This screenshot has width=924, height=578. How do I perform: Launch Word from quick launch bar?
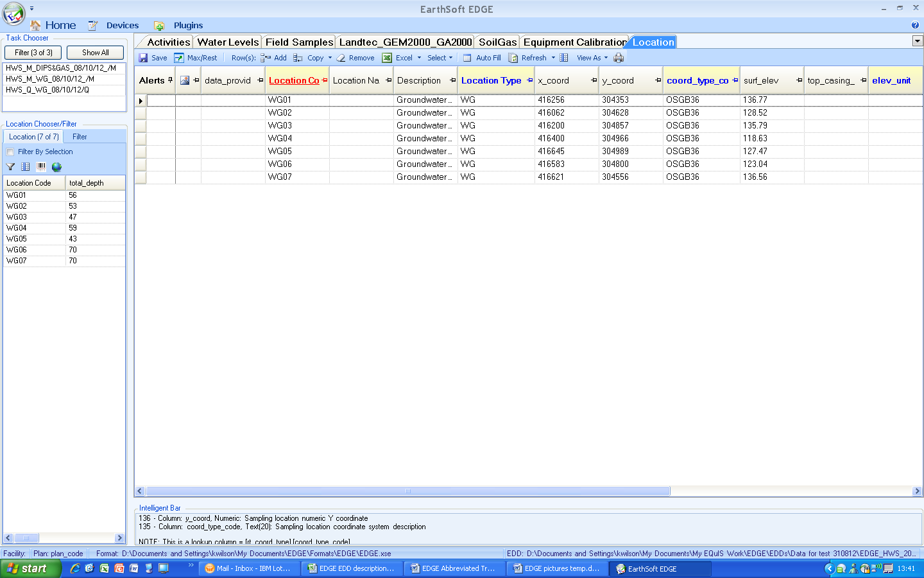[x=134, y=568]
